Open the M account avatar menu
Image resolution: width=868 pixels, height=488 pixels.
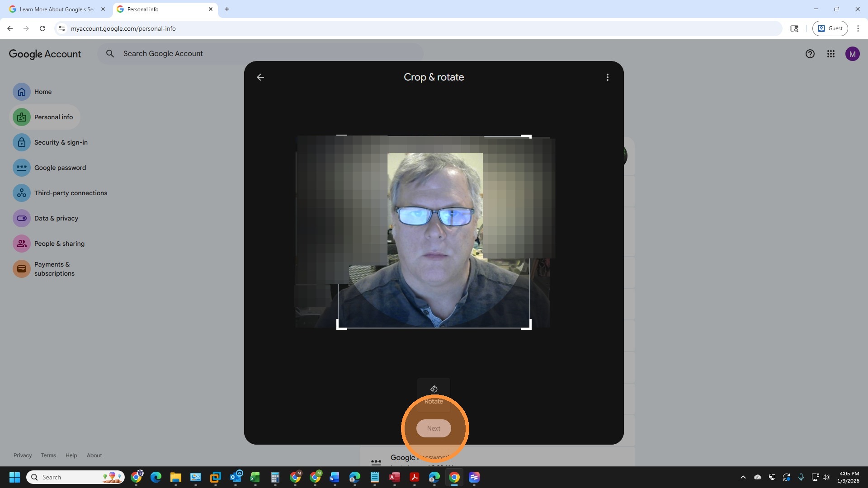point(852,54)
